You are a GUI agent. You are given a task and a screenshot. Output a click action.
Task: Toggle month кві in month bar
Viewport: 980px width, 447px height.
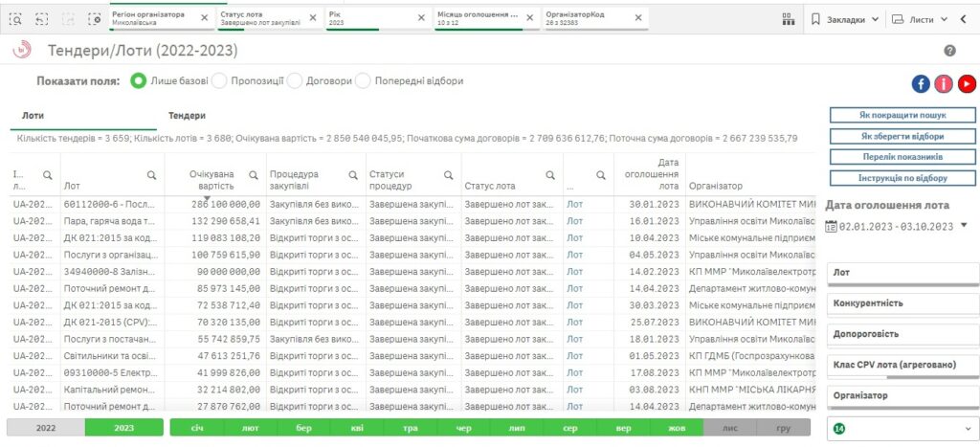(357, 428)
